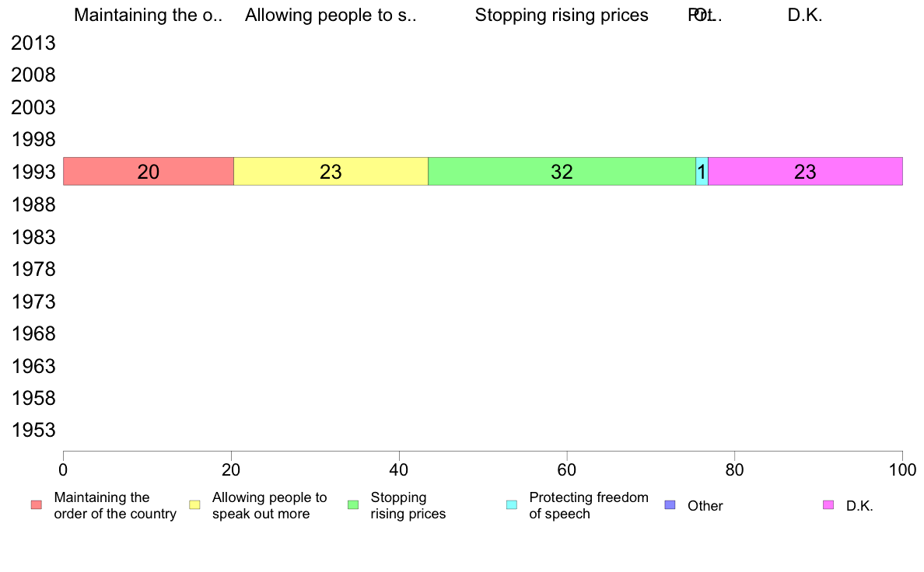
Task: Click the 2013 year label
Action: point(33,43)
